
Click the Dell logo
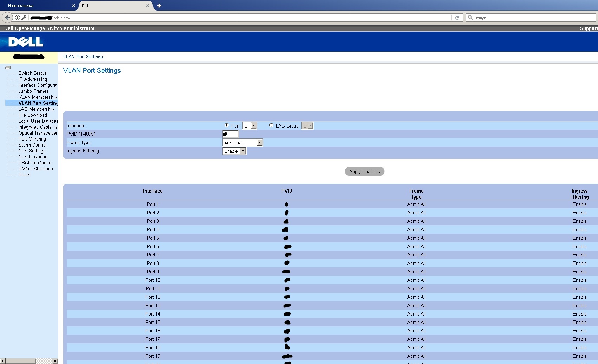26,42
